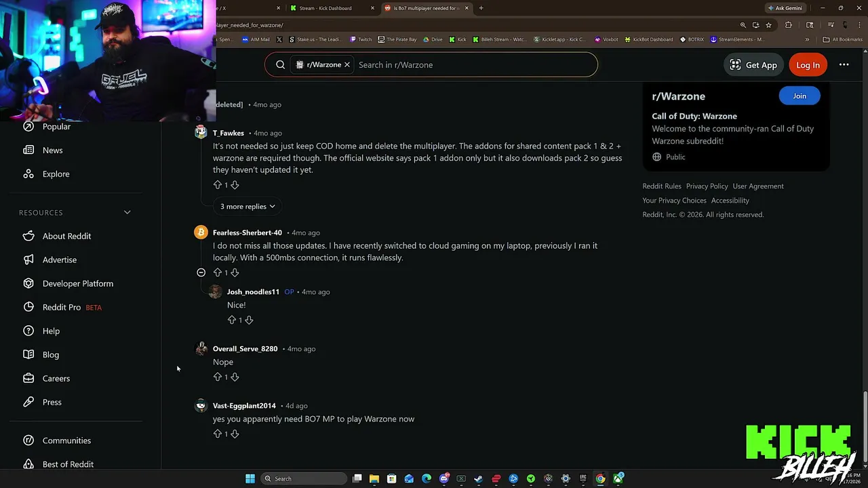Screen dimensions: 868x488
Task: Upvote Fearless-Sherbert-40's comment
Action: click(x=218, y=272)
